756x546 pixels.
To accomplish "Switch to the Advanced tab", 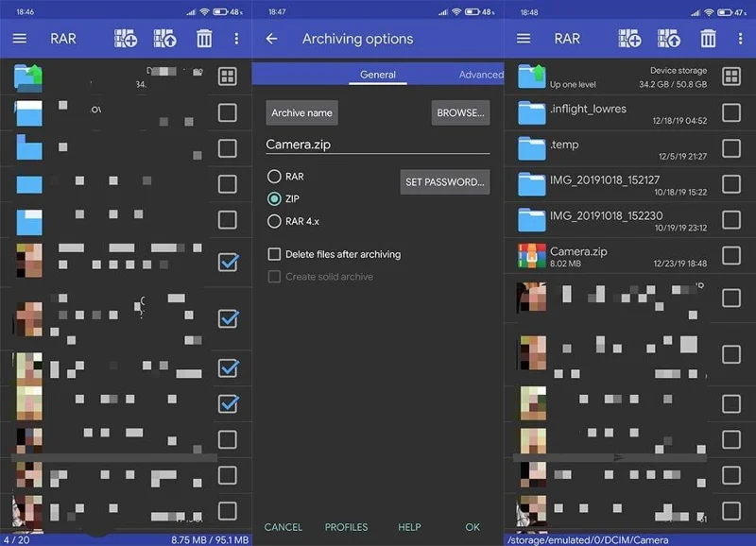I will tap(481, 75).
